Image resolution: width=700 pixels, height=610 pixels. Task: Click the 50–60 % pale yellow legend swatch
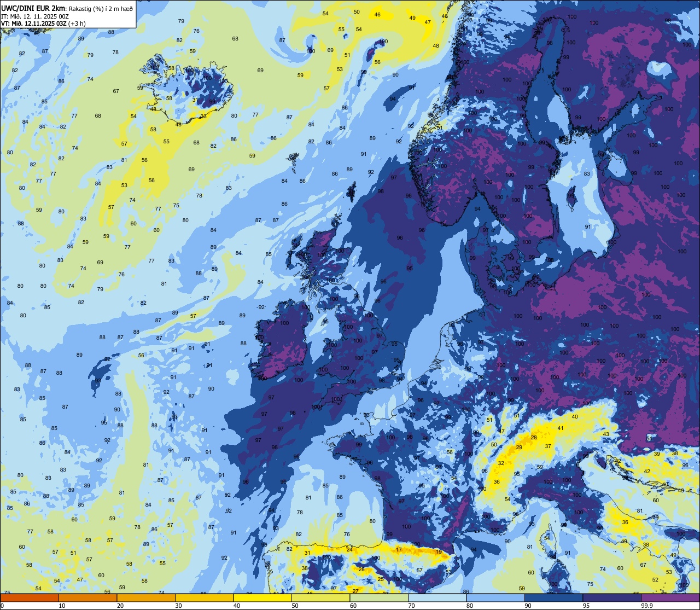click(320, 597)
